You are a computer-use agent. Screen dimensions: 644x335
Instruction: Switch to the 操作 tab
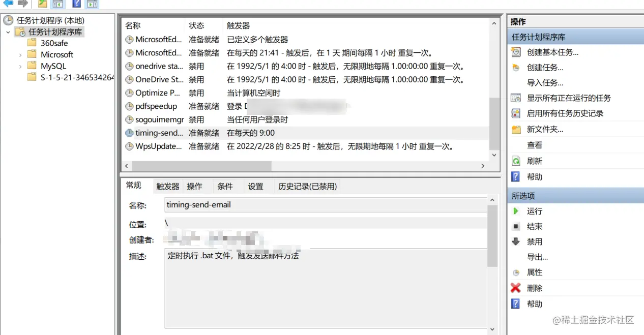point(194,187)
